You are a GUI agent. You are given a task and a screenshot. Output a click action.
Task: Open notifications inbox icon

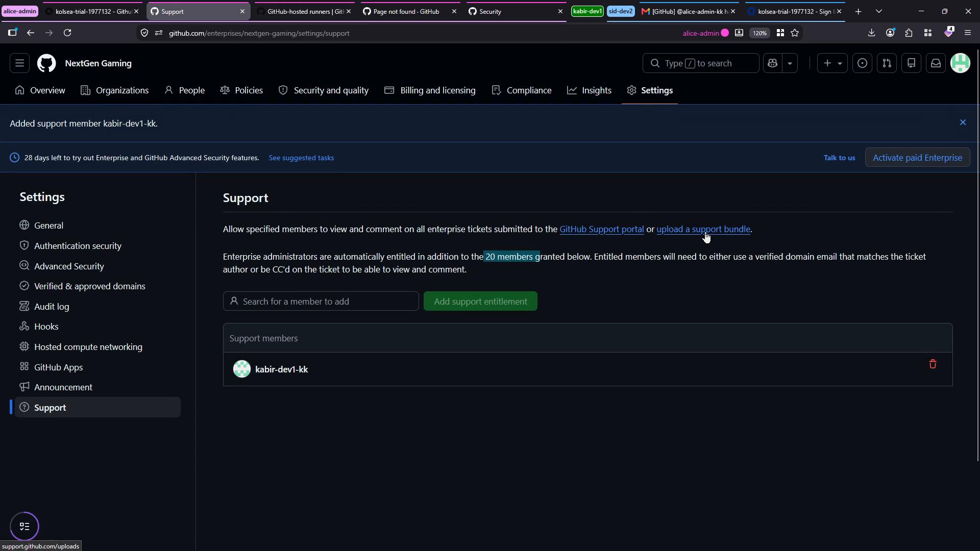tap(936, 63)
